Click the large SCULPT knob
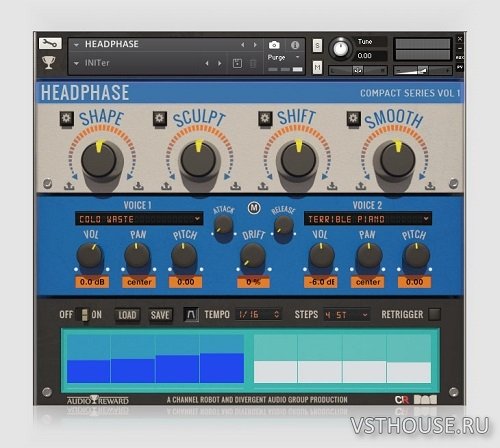 (x=199, y=160)
